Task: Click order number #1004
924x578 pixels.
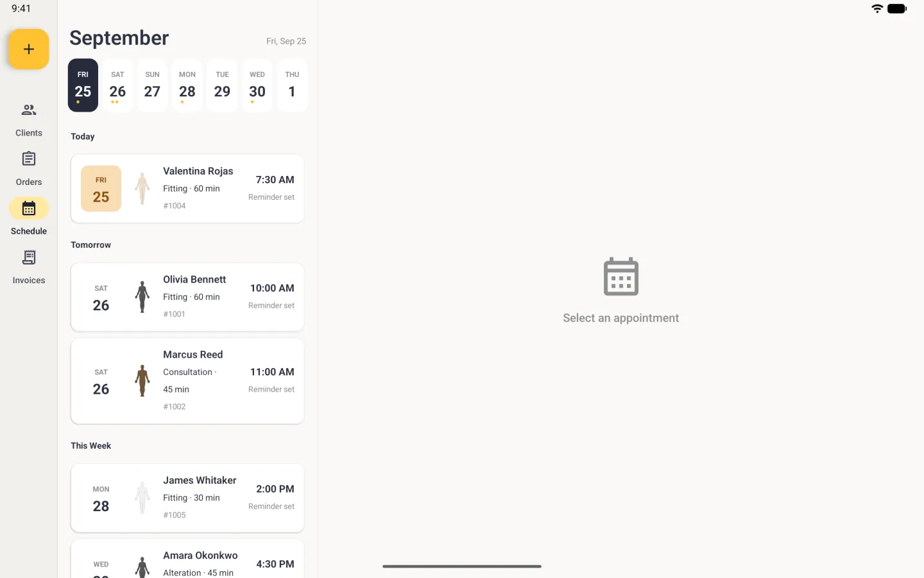Action: pos(175,206)
